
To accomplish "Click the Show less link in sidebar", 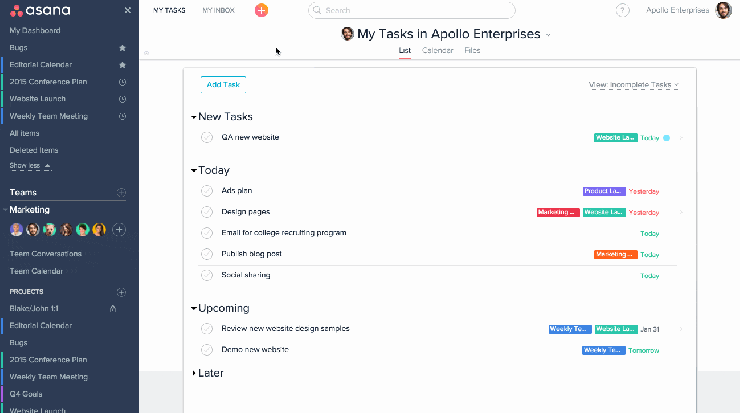I will point(30,166).
